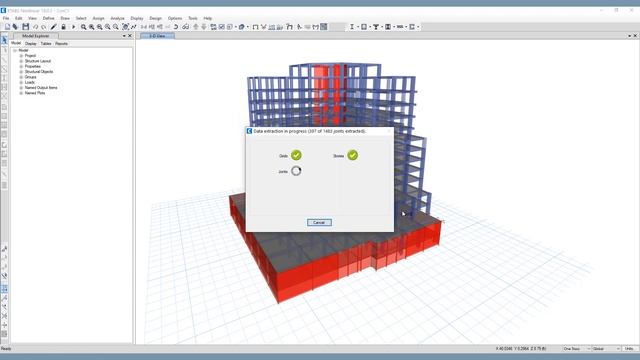Open the File menu
Screen dimensions: 640x360
click(6, 18)
